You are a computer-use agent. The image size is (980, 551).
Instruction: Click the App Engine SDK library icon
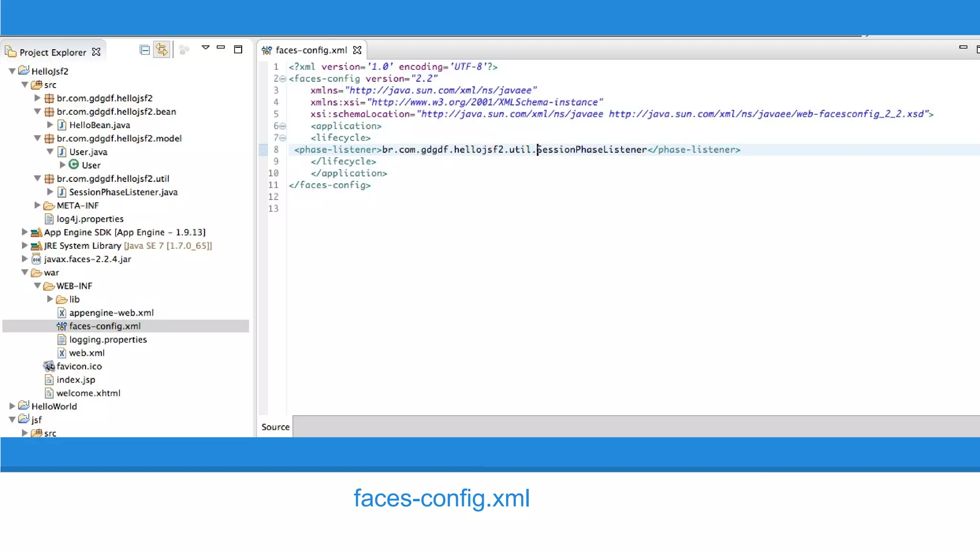pyautogui.click(x=36, y=232)
